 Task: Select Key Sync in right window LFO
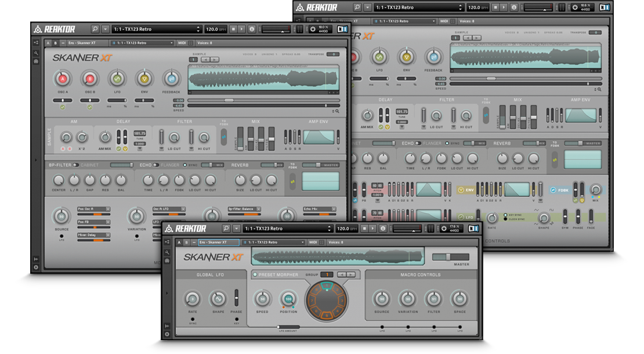[505, 215]
